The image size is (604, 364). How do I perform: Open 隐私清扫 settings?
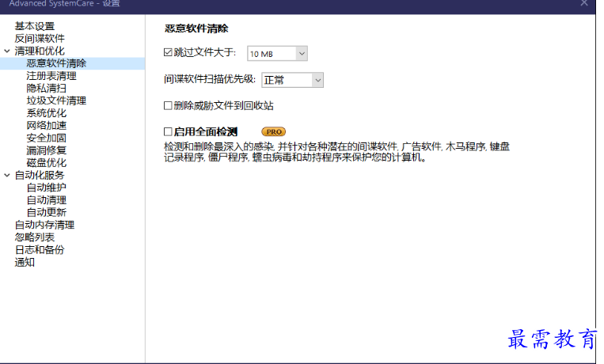coord(46,88)
